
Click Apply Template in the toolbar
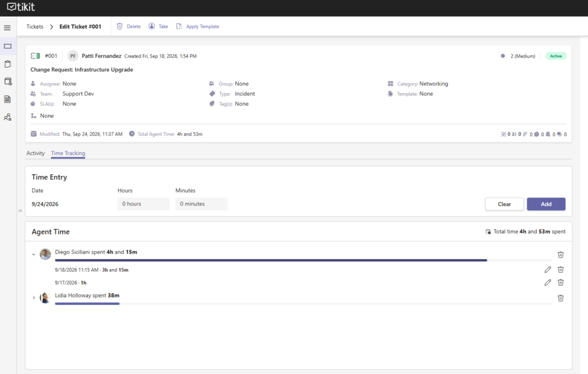pos(198,26)
